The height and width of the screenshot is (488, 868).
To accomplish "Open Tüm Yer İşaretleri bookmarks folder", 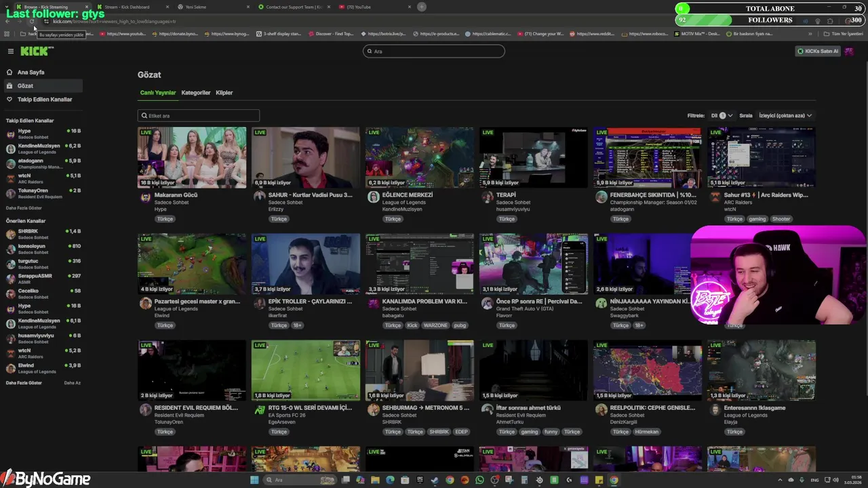I will 843,33.
